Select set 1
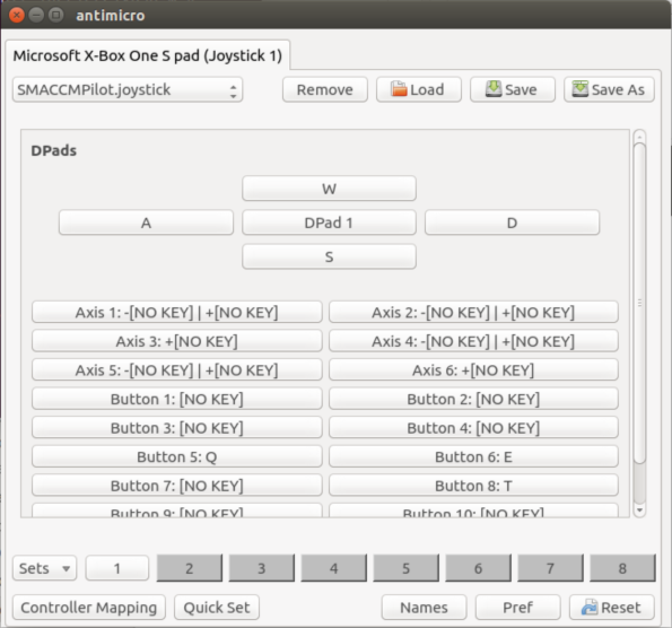The width and height of the screenshot is (672, 628). coord(117,568)
